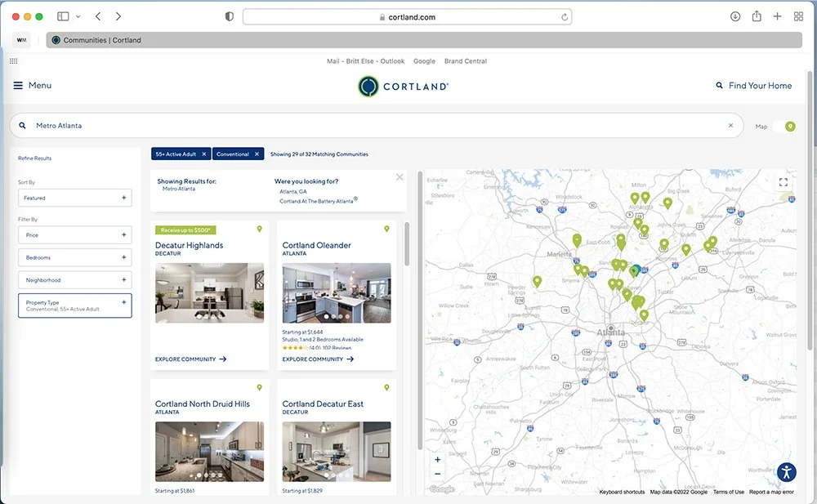
Task: Open the Cortland Oleander kitchen photo
Action: pyautogui.click(x=337, y=293)
